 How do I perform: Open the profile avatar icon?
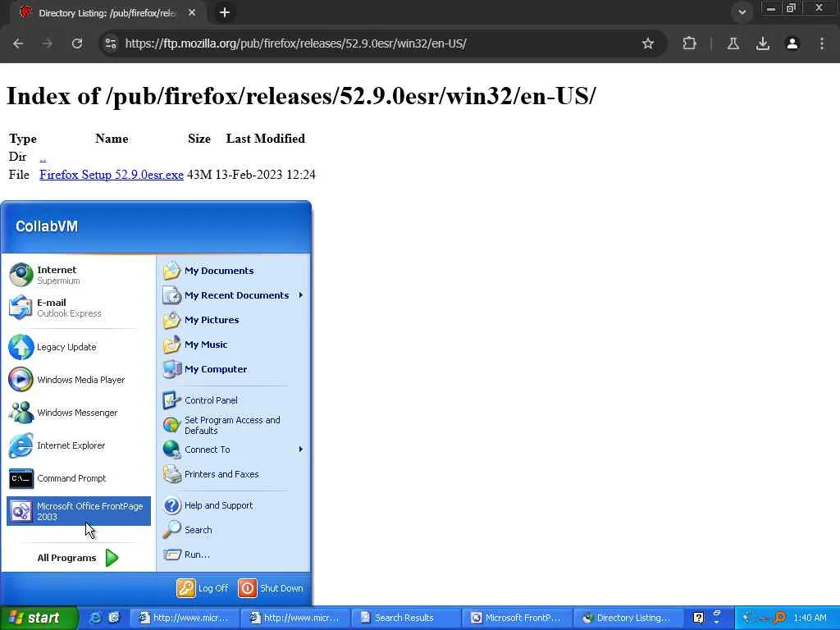(x=792, y=43)
